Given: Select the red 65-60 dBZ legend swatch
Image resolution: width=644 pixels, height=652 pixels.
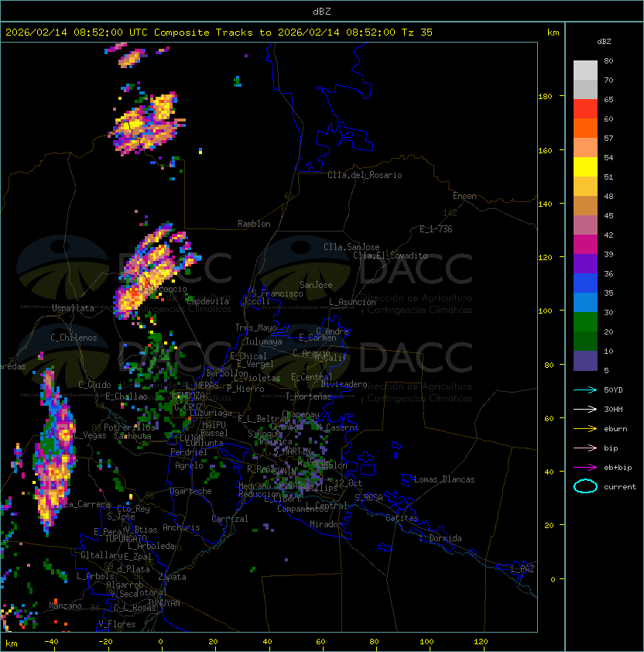Looking at the screenshot, I should click(585, 109).
